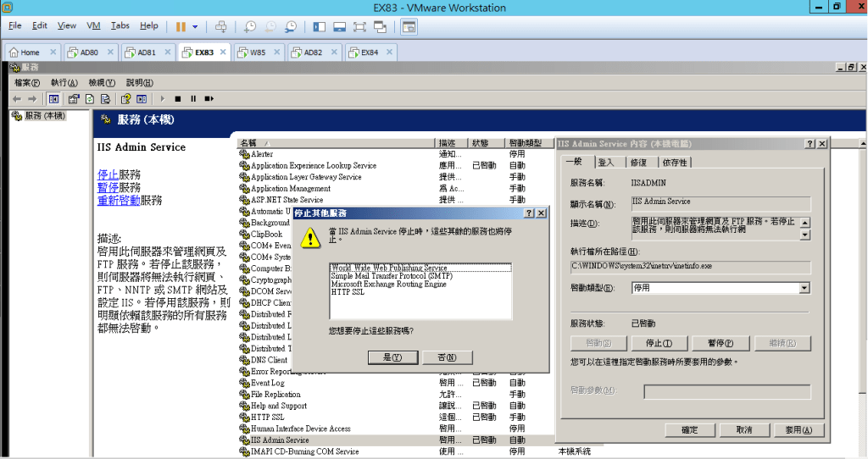Click the 重新啟動 restart service link
Image resolution: width=868 pixels, height=459 pixels.
tap(118, 201)
